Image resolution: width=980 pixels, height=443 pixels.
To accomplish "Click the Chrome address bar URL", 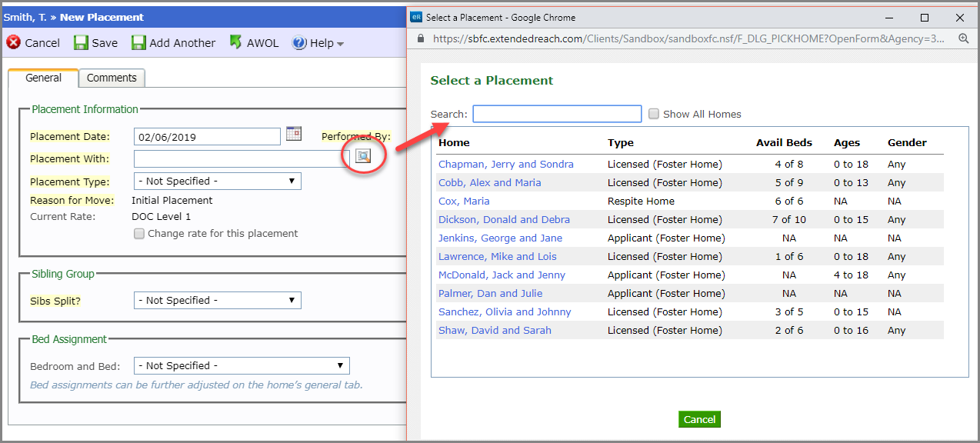I will (x=688, y=38).
